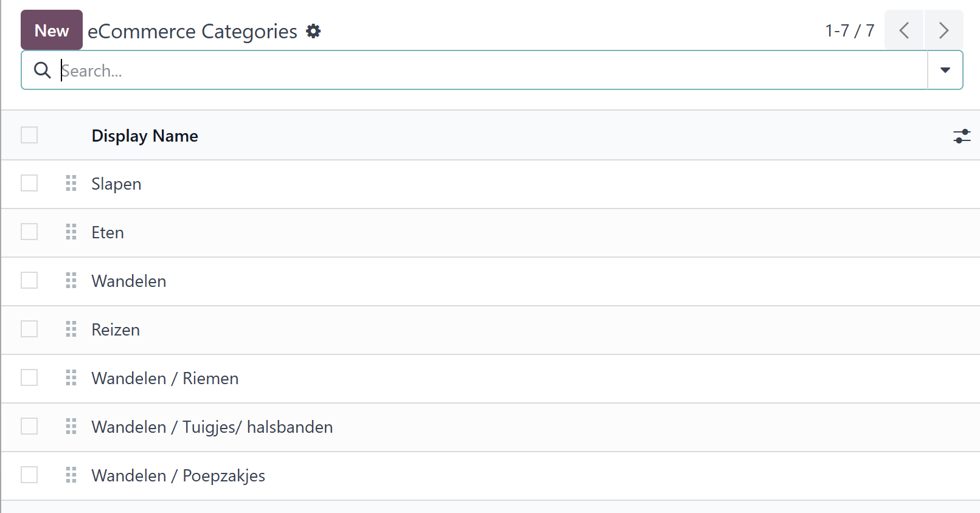Open optional columns adjust settings icon
The image size is (980, 513).
962,136
